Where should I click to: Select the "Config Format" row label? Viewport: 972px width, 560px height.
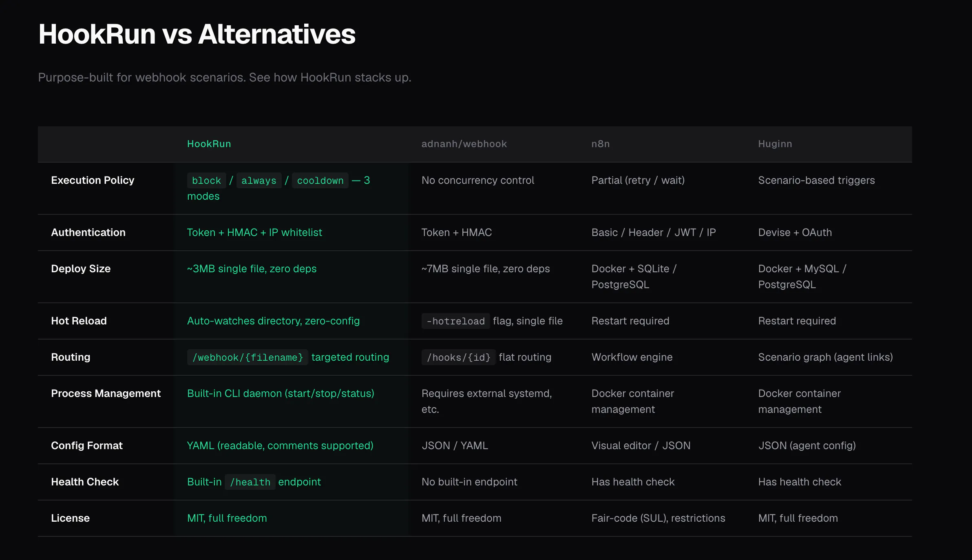click(87, 445)
